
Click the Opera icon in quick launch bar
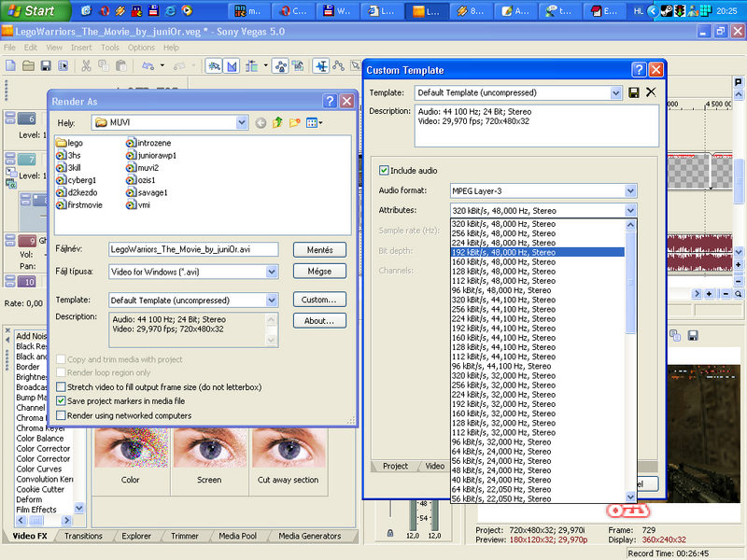105,10
